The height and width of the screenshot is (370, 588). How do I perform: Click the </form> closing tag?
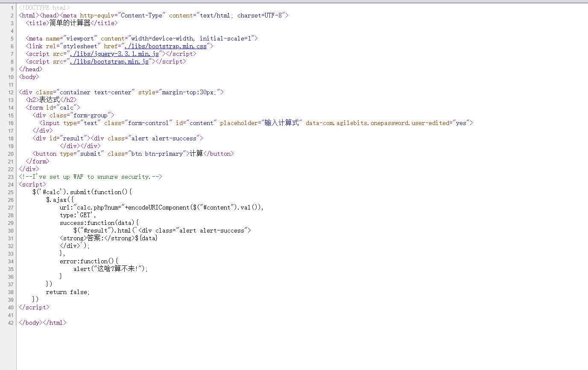tap(38, 161)
